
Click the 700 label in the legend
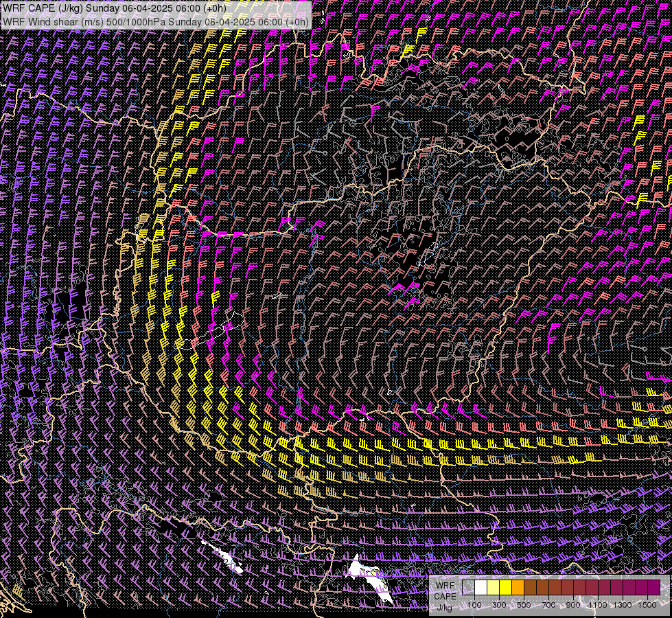tap(548, 605)
